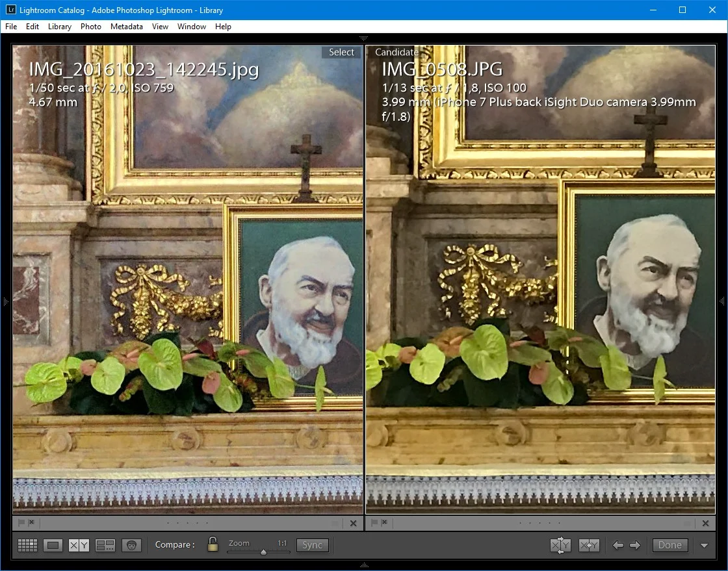Set one-star rating on the Candidate photo

(521, 523)
